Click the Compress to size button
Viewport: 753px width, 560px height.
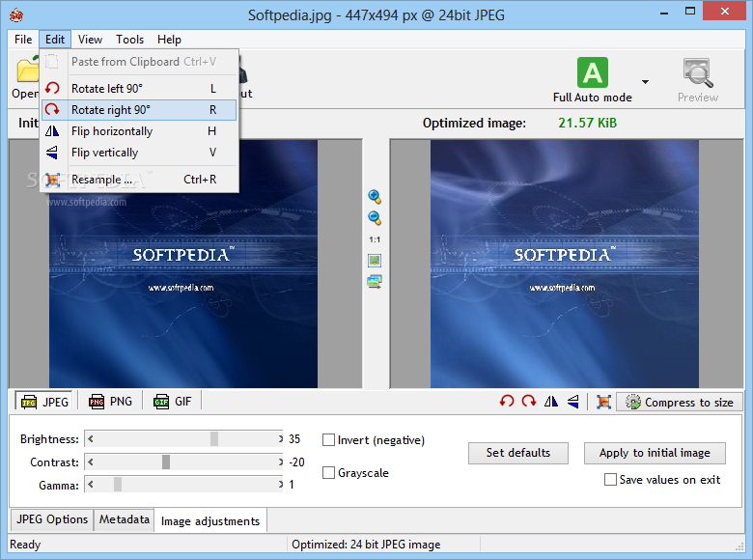pyautogui.click(x=679, y=402)
